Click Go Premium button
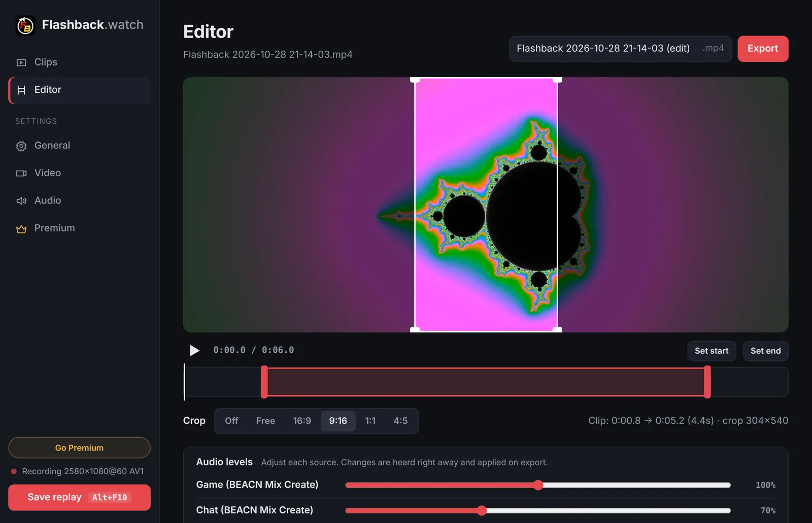The width and height of the screenshot is (812, 523). coord(79,448)
